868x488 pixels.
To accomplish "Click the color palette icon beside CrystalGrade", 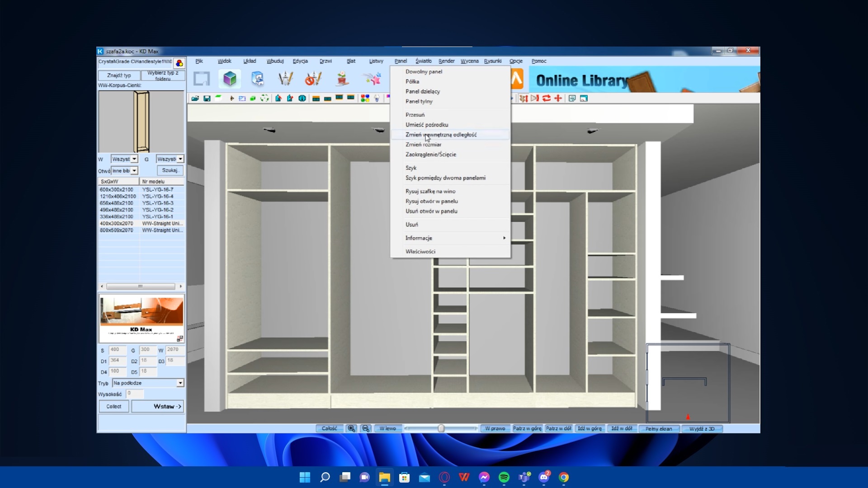I will [x=179, y=63].
